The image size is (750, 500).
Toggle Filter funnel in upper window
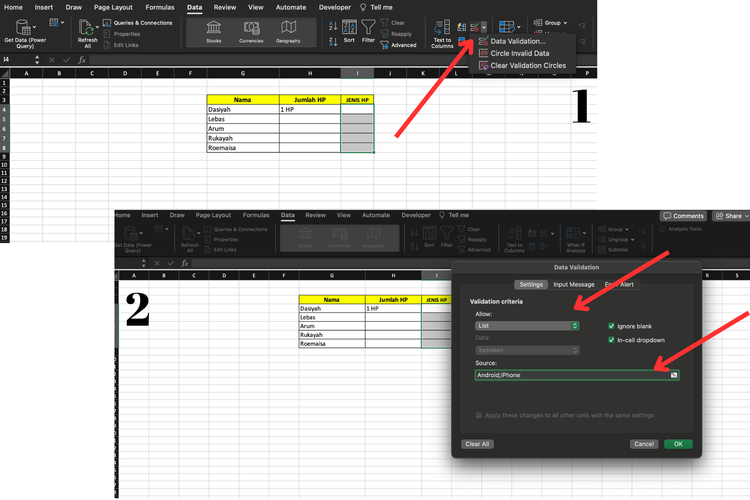pos(368,32)
